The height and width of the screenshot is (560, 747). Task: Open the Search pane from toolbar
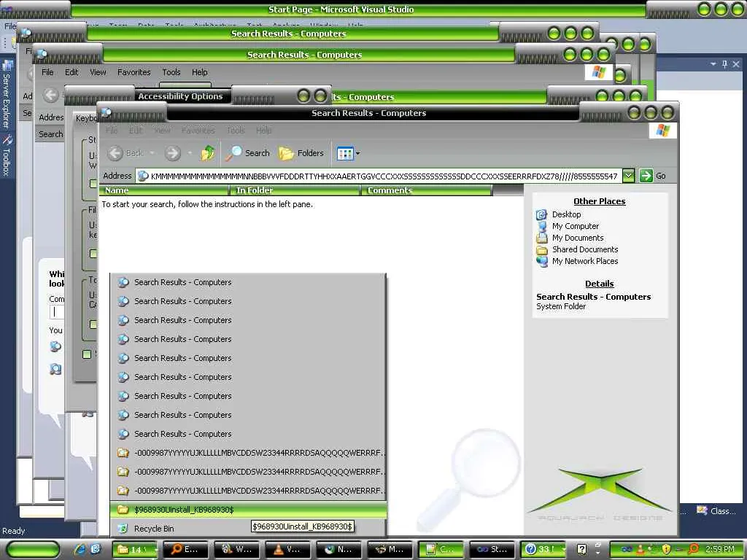click(x=248, y=153)
